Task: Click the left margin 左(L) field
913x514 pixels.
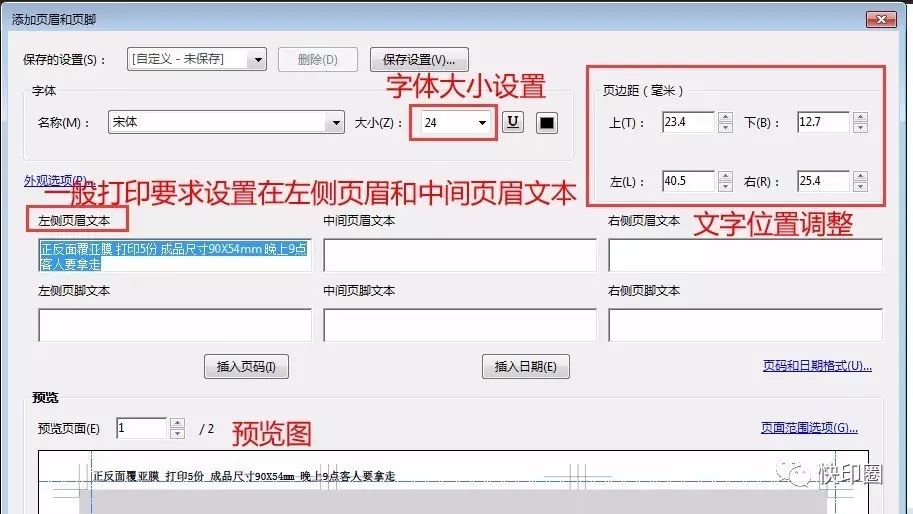Action: pos(688,181)
